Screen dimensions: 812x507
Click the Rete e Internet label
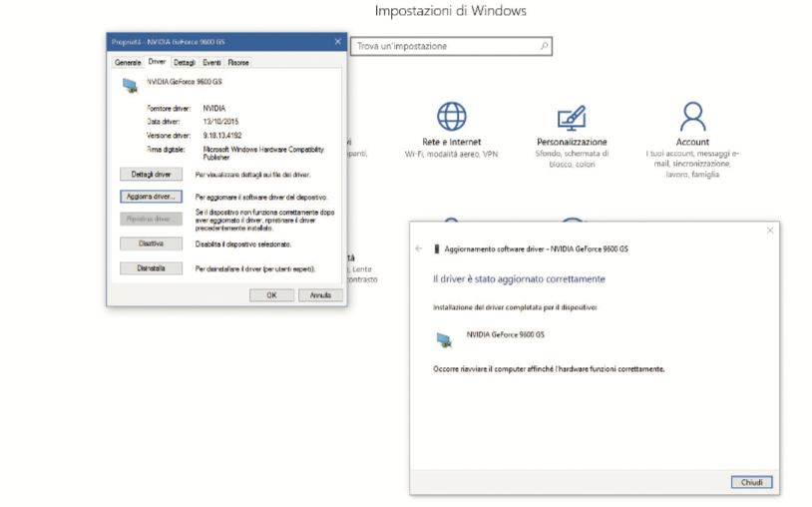click(x=452, y=142)
